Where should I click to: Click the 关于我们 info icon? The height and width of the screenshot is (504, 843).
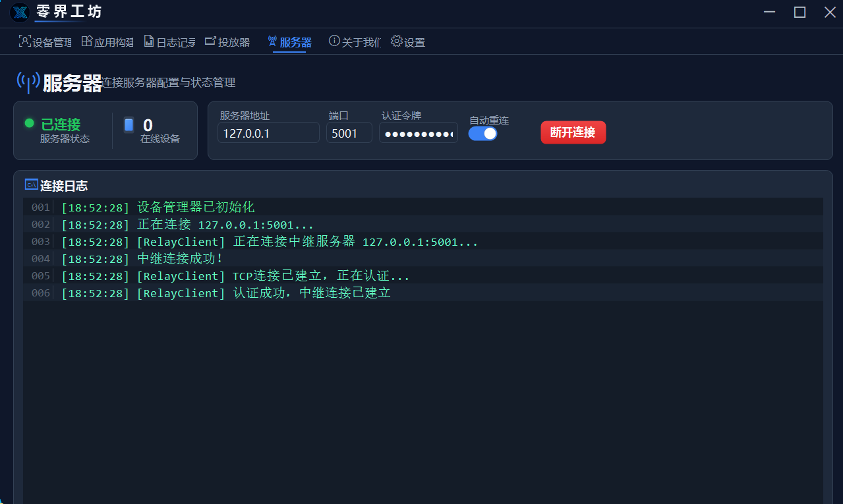[334, 41]
